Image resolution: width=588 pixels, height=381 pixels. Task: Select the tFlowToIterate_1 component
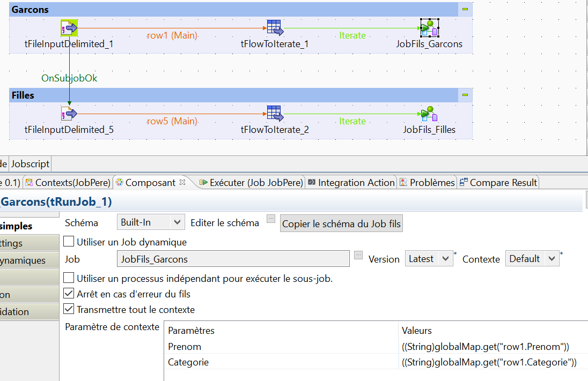[x=275, y=27]
